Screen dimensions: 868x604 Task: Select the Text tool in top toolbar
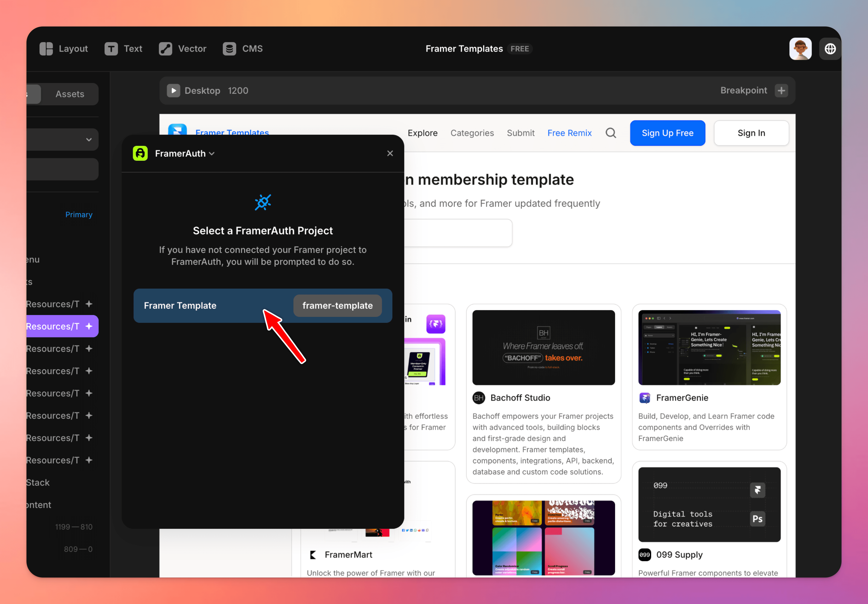point(123,49)
